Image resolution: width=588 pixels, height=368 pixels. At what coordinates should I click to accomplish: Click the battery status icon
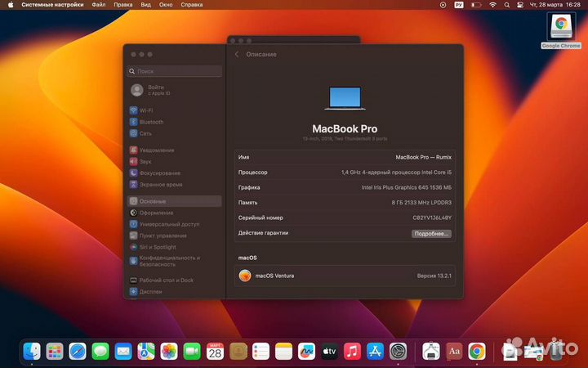click(x=476, y=5)
